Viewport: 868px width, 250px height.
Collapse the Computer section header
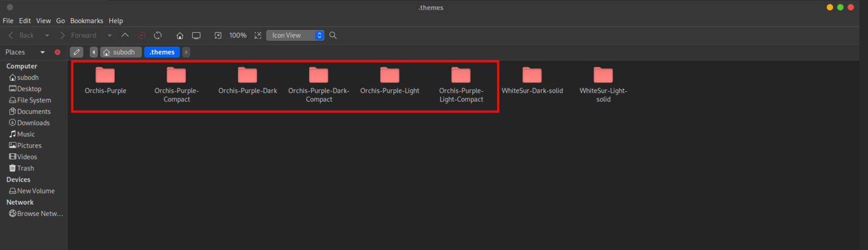pos(21,66)
